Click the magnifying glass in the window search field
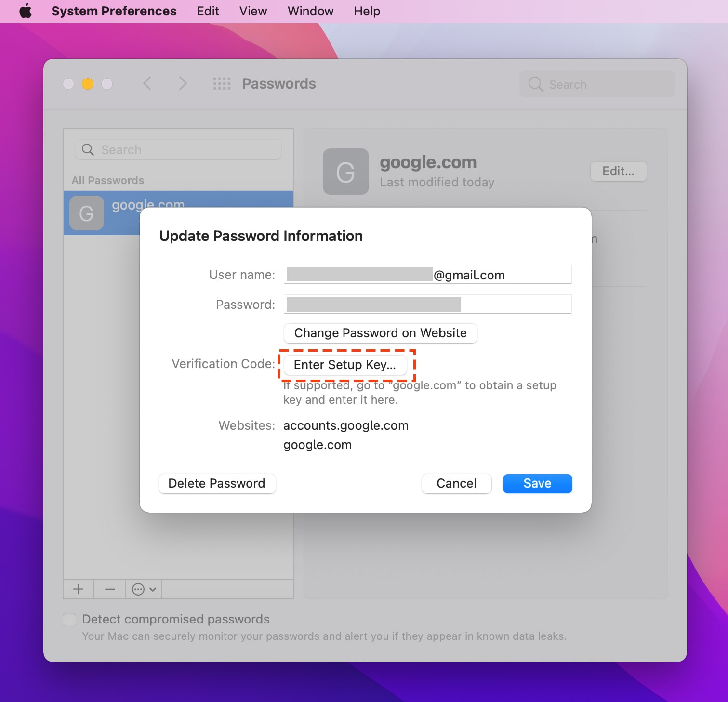The height and width of the screenshot is (702, 728). [x=535, y=84]
